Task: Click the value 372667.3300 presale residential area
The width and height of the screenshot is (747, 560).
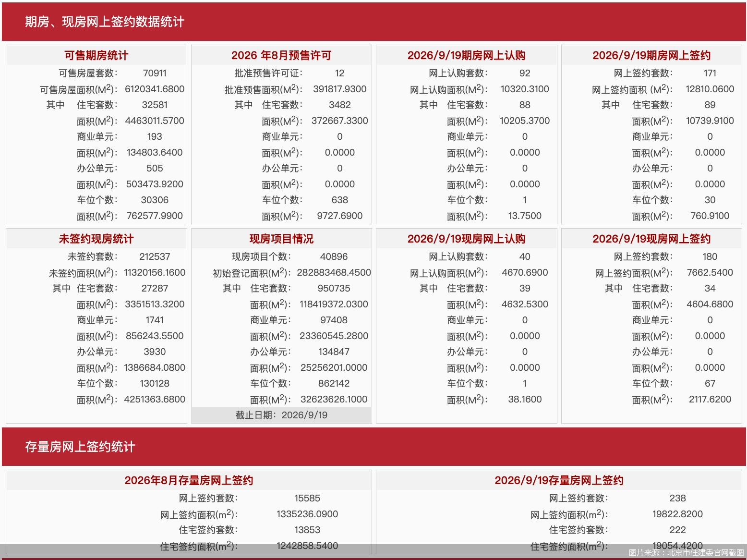Action: point(340,121)
